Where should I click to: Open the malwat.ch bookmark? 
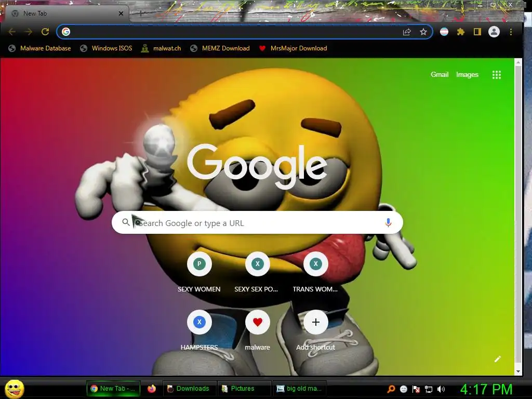161,48
